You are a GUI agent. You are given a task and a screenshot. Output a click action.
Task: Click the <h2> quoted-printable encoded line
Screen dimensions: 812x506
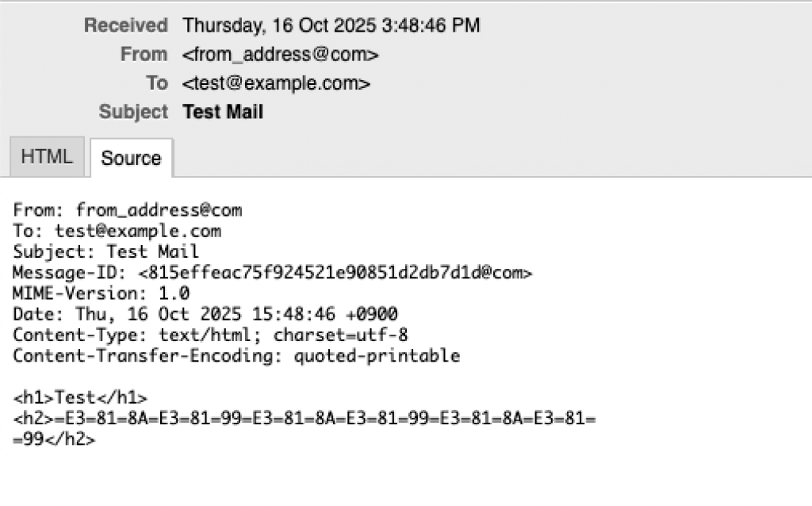[304, 419]
